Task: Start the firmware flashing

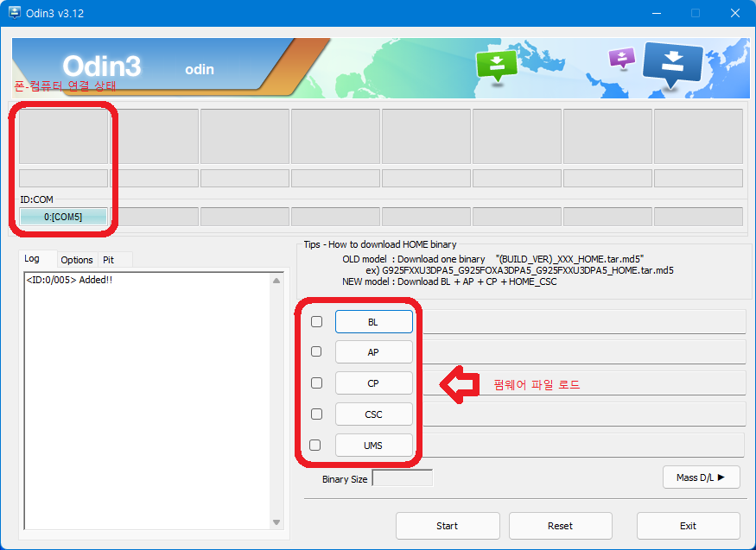Action: pos(448,526)
